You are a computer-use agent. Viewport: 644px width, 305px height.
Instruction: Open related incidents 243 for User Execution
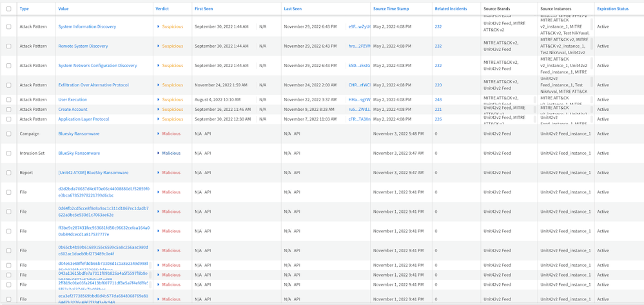(x=438, y=100)
